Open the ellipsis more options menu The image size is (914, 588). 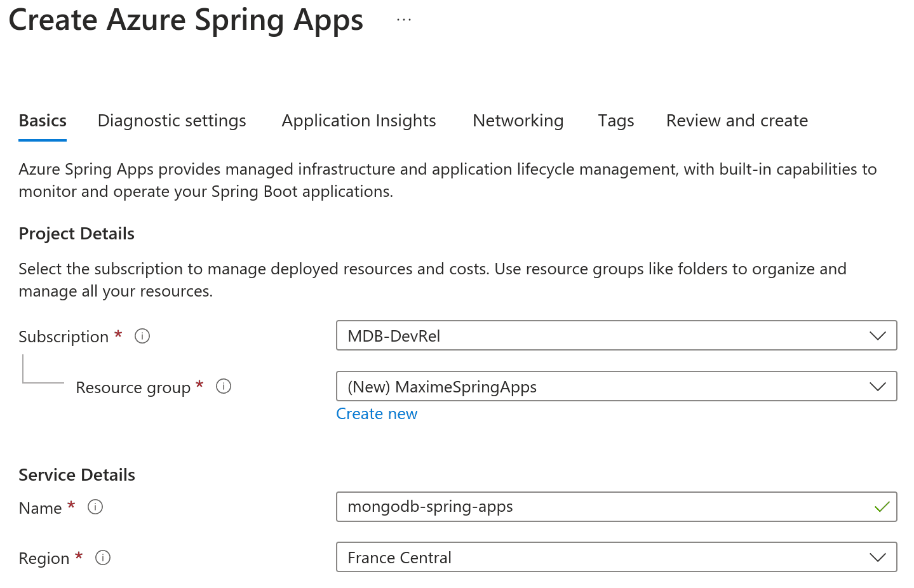[x=404, y=20]
